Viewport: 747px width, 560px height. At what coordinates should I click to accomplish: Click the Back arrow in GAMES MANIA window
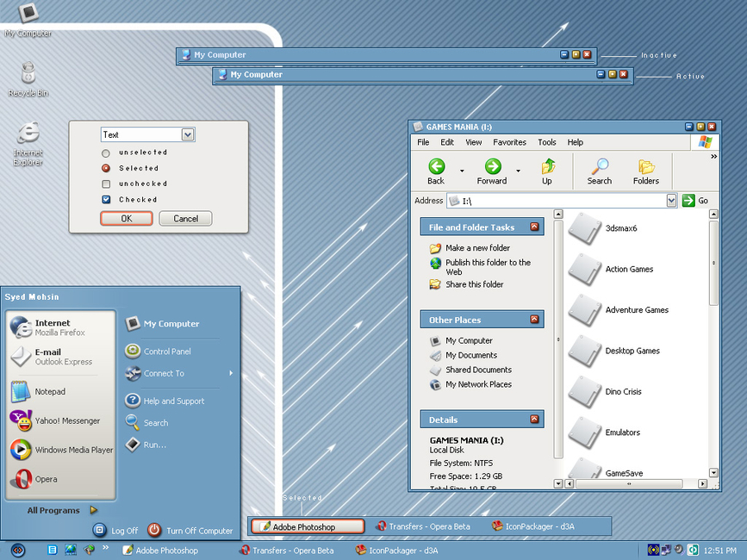436,171
